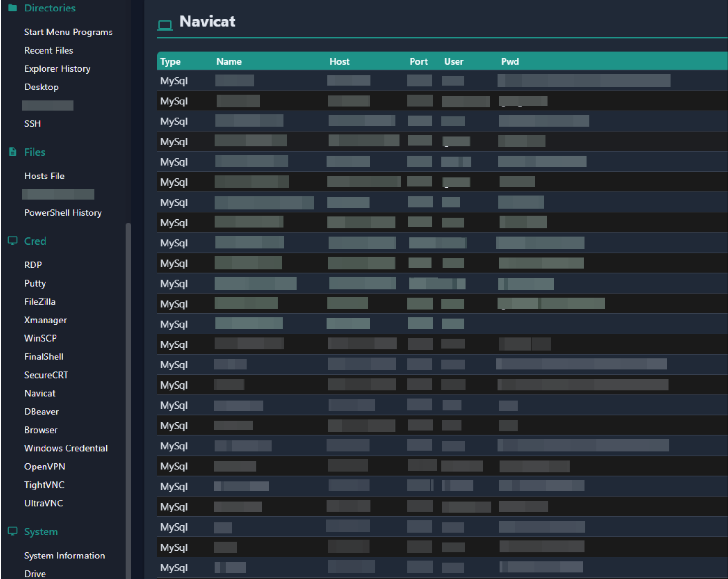Select SSH sidebar entry
The height and width of the screenshot is (579, 728).
(33, 123)
